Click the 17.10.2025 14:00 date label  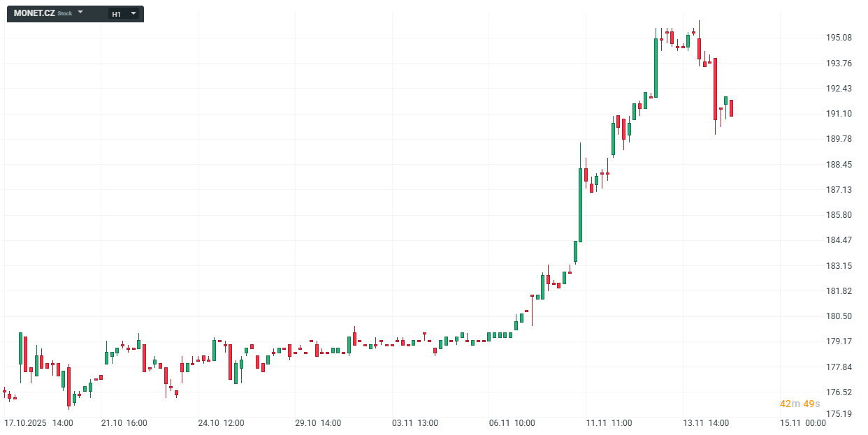(38, 423)
